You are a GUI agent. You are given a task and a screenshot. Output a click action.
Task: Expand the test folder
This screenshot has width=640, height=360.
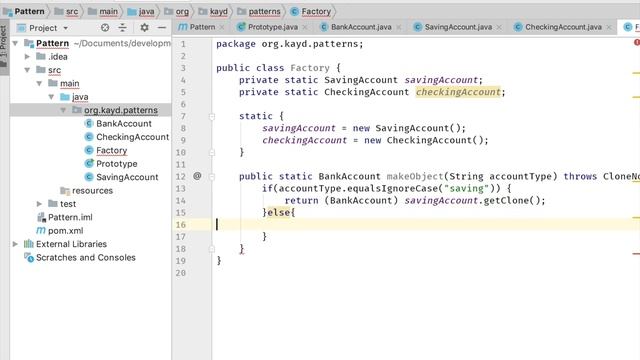click(x=39, y=204)
